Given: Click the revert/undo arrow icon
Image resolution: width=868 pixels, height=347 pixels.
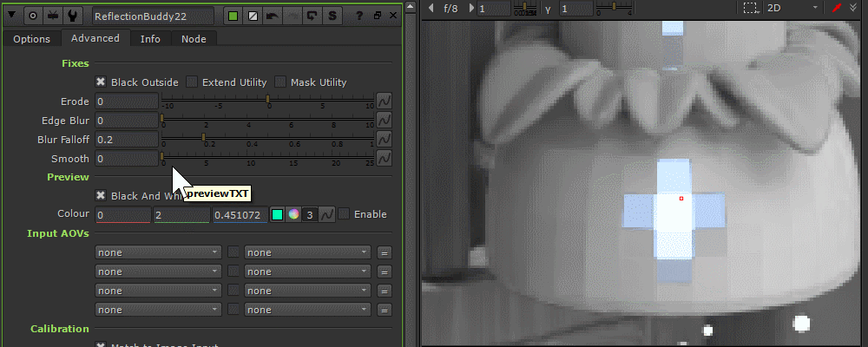Looking at the screenshot, I should [x=273, y=16].
